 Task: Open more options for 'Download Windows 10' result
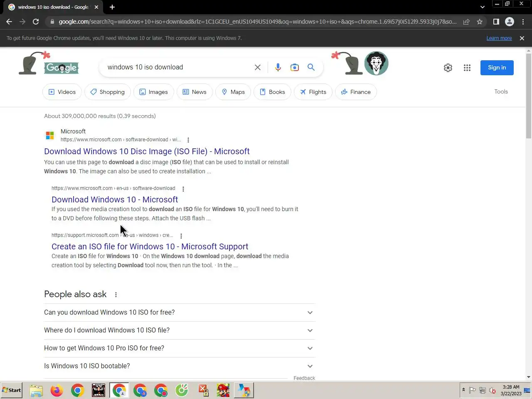183,189
